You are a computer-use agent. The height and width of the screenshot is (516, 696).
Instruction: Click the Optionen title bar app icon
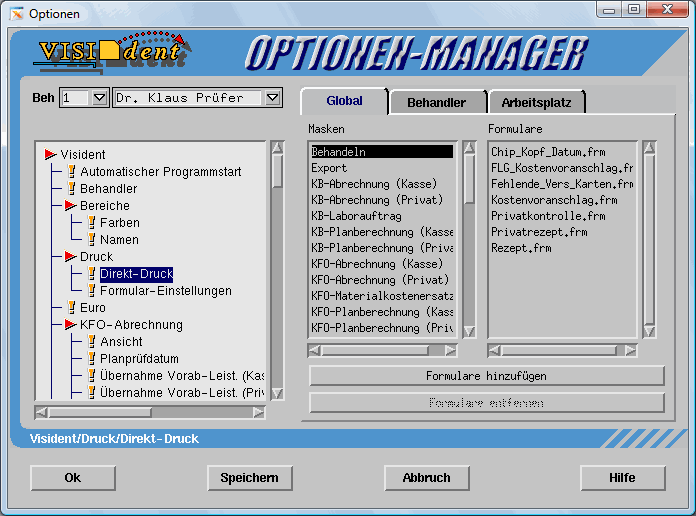[17, 14]
